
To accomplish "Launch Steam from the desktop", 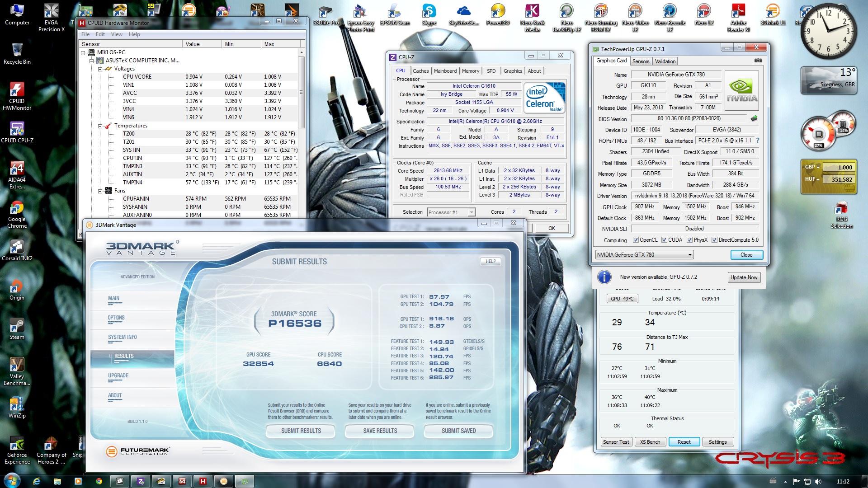I will (17, 328).
